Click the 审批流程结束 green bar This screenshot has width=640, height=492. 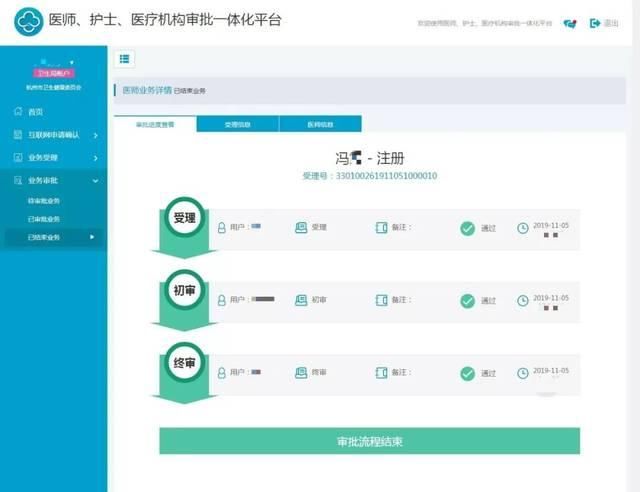[369, 441]
